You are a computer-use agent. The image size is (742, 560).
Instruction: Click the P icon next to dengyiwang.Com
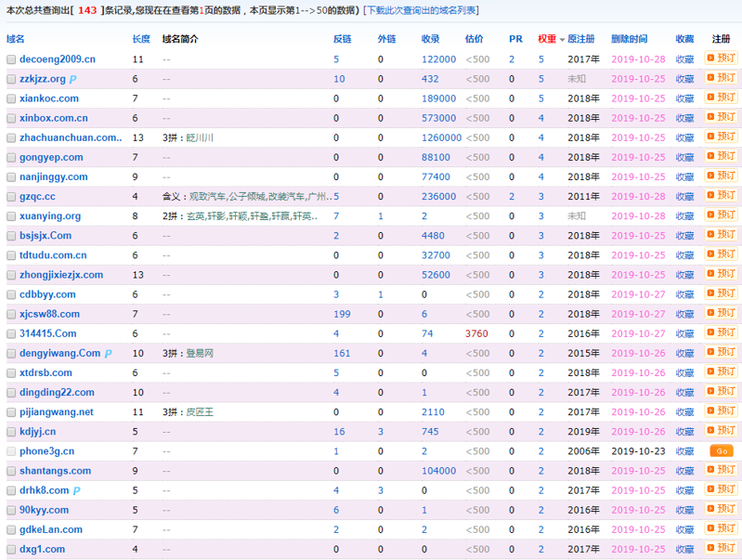click(x=108, y=354)
